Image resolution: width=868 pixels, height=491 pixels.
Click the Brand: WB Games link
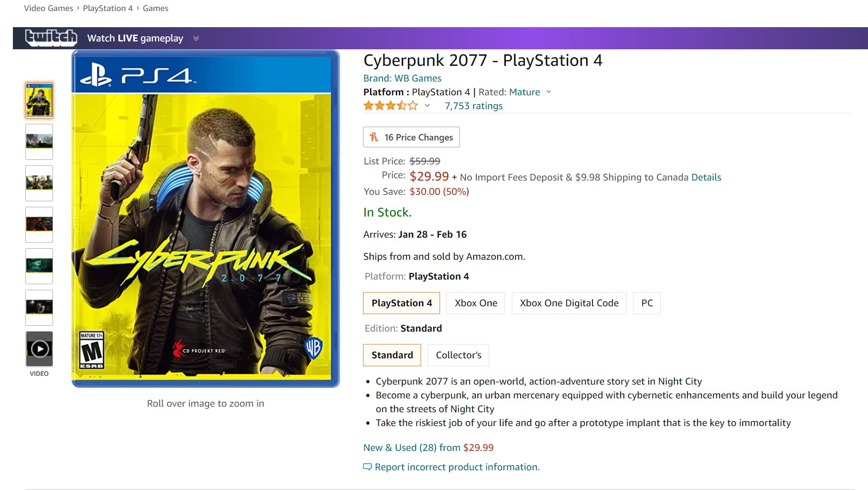point(402,78)
